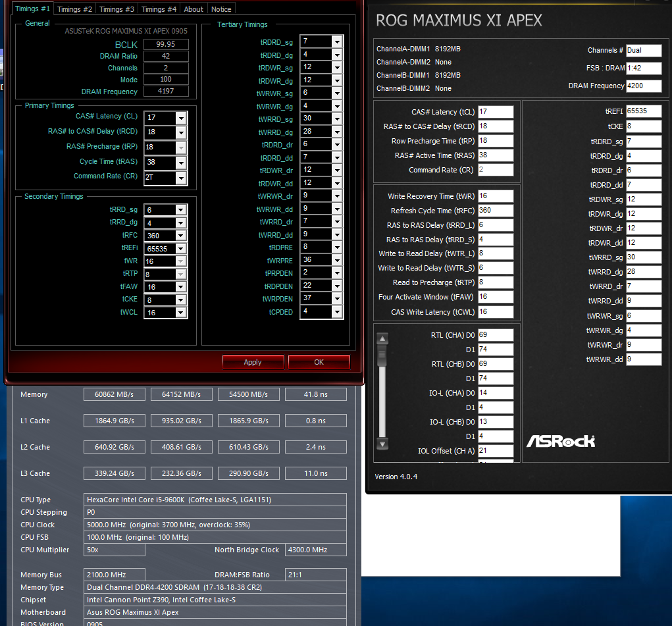Click the tREFI field in ASRock window

(x=644, y=111)
